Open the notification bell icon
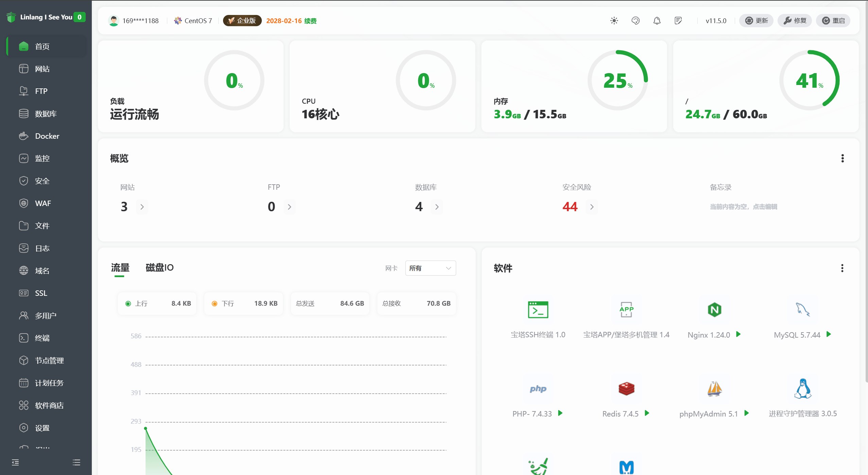This screenshot has width=868, height=475. [x=657, y=20]
